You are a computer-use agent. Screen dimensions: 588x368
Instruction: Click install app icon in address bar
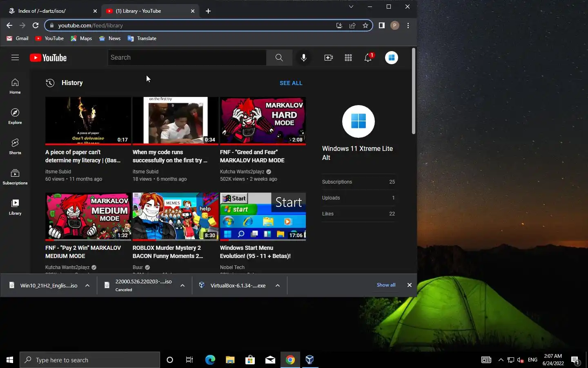339,25
